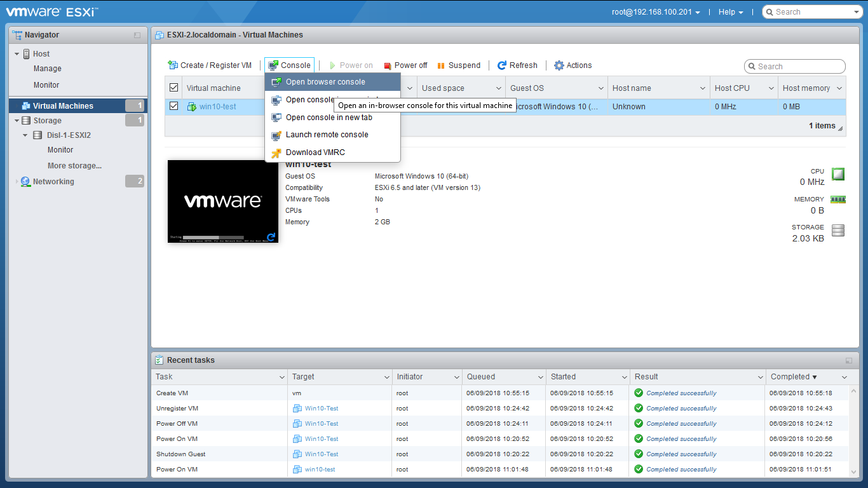Open the win10-test virtual machine link
Viewport: 868px width, 488px height.
click(217, 107)
